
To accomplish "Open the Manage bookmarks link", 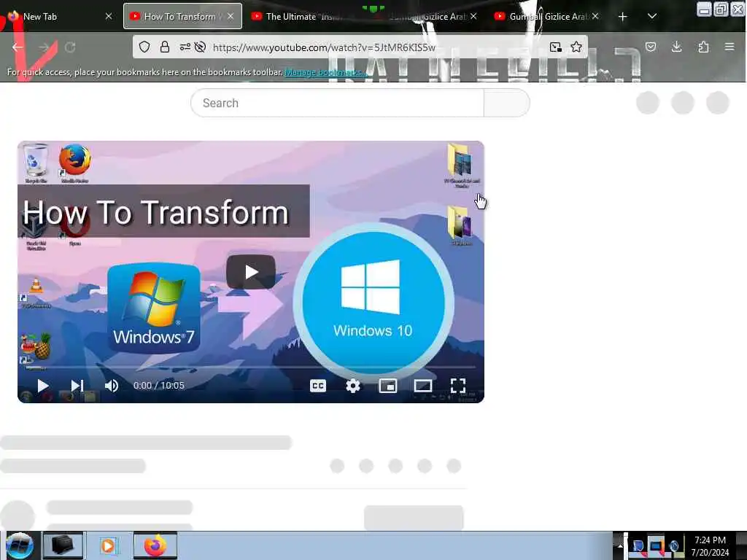I will 325,72.
